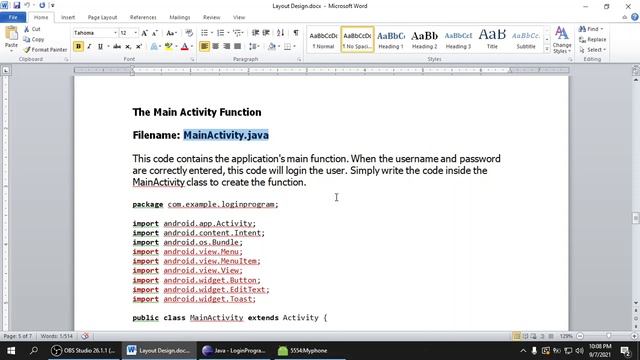Toggle superscript formatting
640x360 pixels.
click(139, 47)
